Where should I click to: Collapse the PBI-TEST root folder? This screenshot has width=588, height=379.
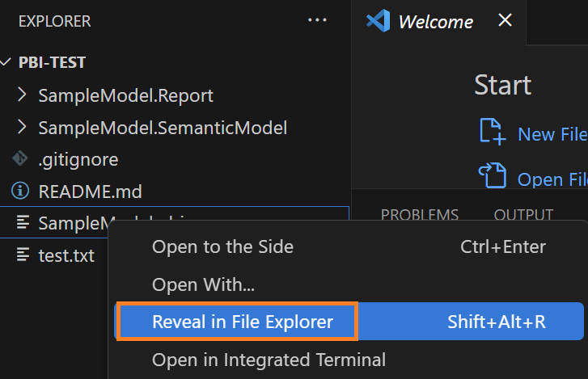pos(6,62)
